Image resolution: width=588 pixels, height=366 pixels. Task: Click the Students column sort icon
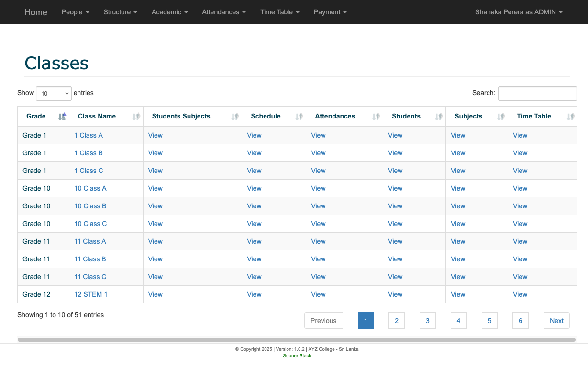pyautogui.click(x=439, y=117)
